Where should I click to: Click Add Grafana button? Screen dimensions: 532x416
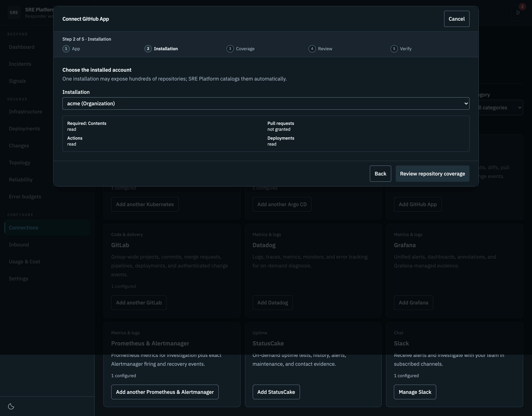pyautogui.click(x=413, y=303)
